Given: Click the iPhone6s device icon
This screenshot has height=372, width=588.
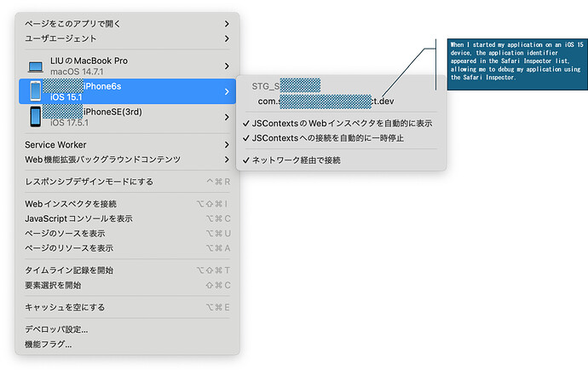Looking at the screenshot, I should click(36, 91).
